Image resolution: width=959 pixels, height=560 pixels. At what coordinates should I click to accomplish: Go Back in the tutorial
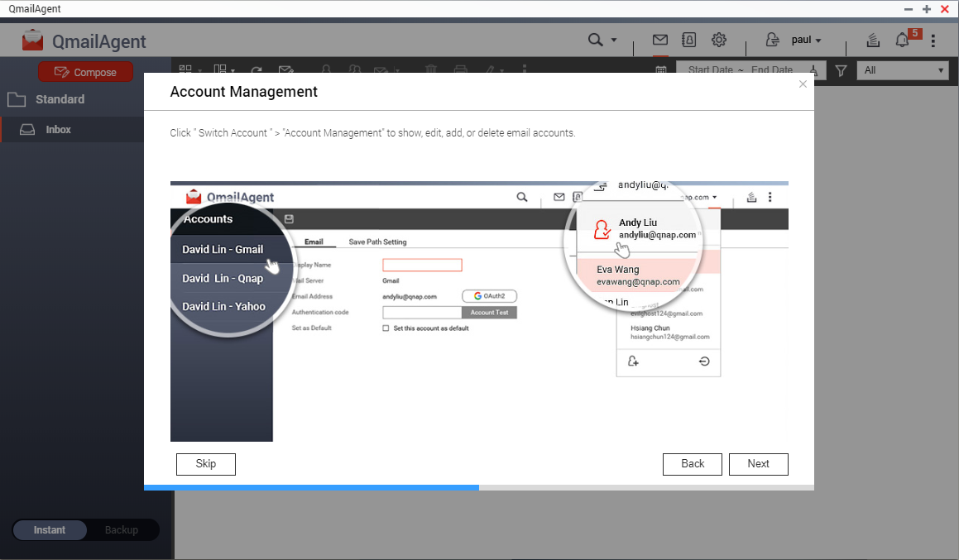(x=693, y=464)
